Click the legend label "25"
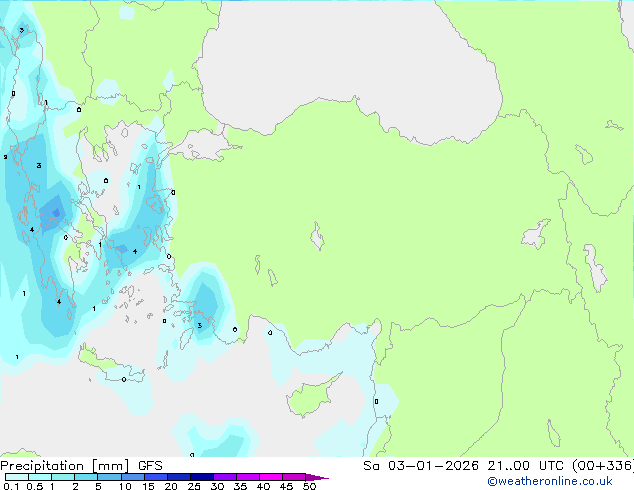This screenshot has width=634, height=490. pos(194,486)
